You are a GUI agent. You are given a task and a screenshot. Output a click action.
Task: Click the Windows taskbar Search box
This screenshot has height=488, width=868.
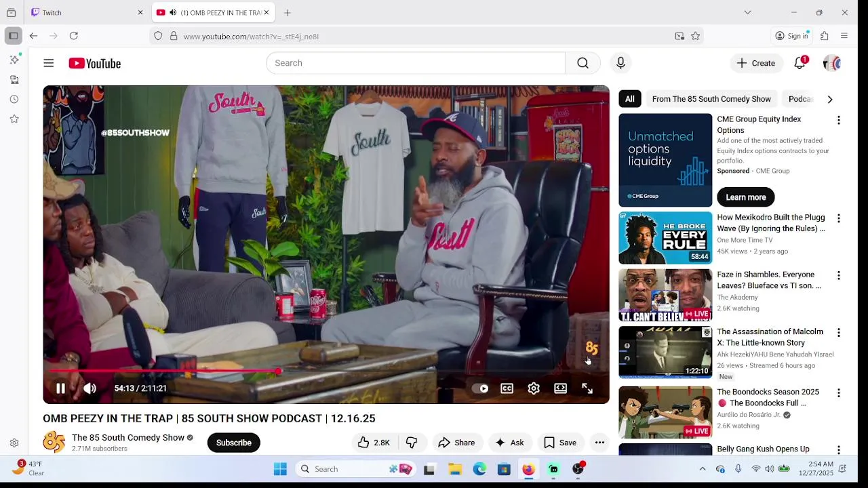tap(355, 469)
